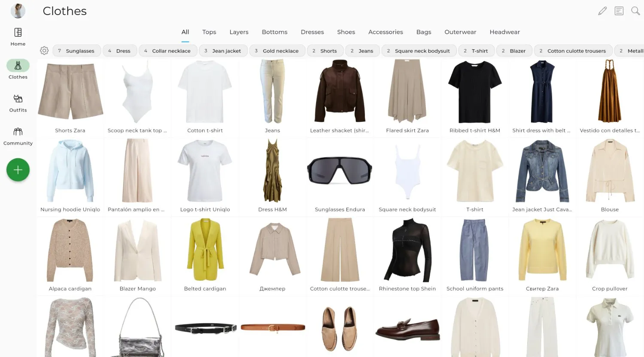This screenshot has width=644, height=357.
Task: Click the pencil edit icon
Action: [x=603, y=11]
